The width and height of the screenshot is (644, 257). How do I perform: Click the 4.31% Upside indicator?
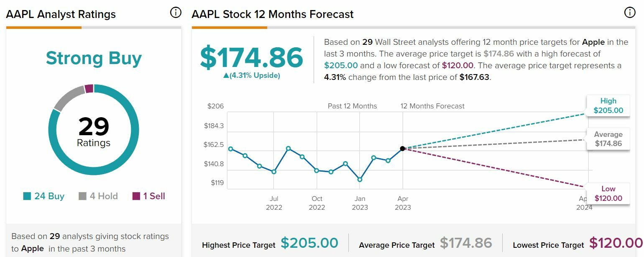251,76
